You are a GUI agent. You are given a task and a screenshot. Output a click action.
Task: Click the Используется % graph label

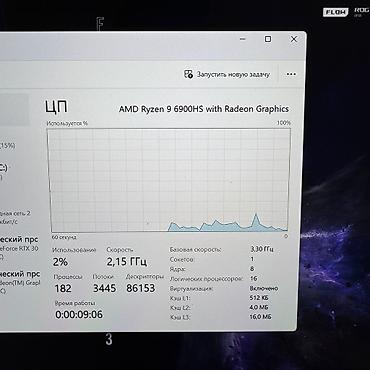pyautogui.click(x=67, y=123)
